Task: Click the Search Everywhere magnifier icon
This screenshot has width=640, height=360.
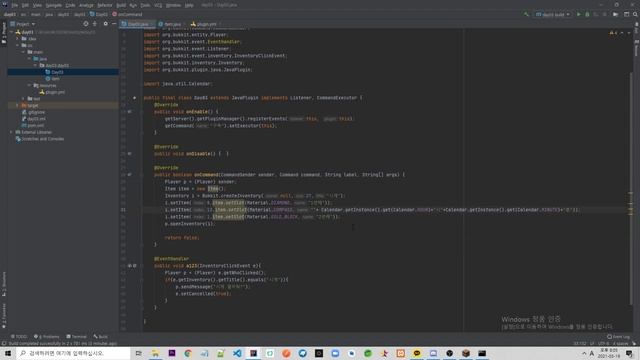Action: tap(636, 14)
